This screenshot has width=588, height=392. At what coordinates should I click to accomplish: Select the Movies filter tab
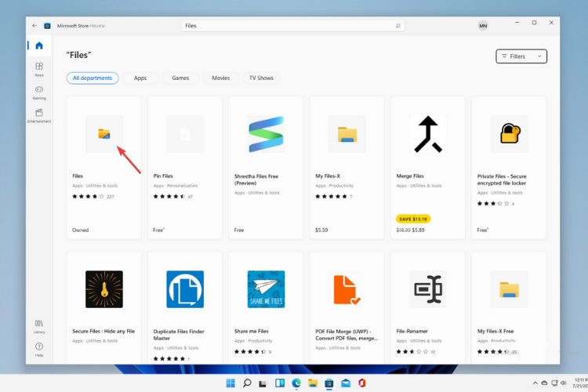tap(221, 78)
